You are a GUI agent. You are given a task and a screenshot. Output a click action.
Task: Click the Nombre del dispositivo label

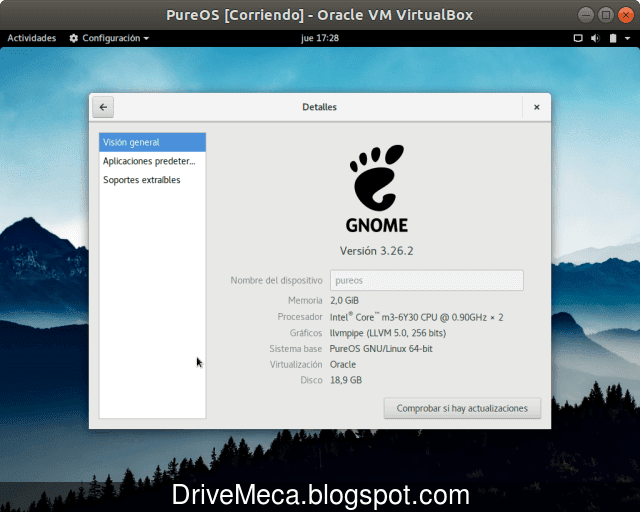pyautogui.click(x=276, y=280)
